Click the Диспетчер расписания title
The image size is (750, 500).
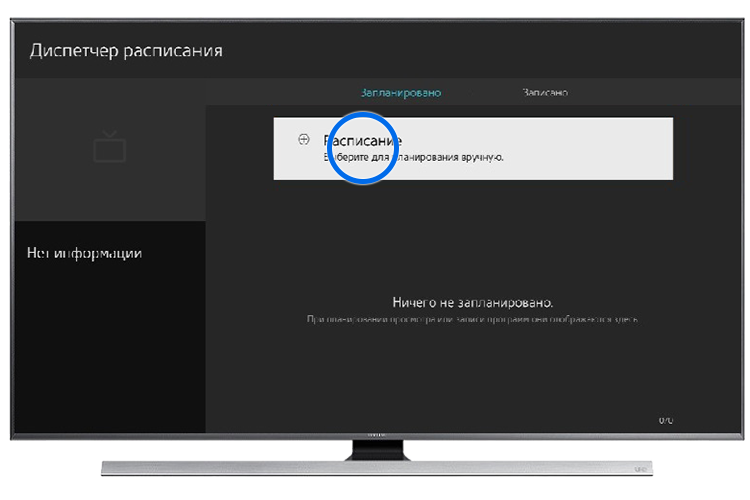(x=126, y=50)
